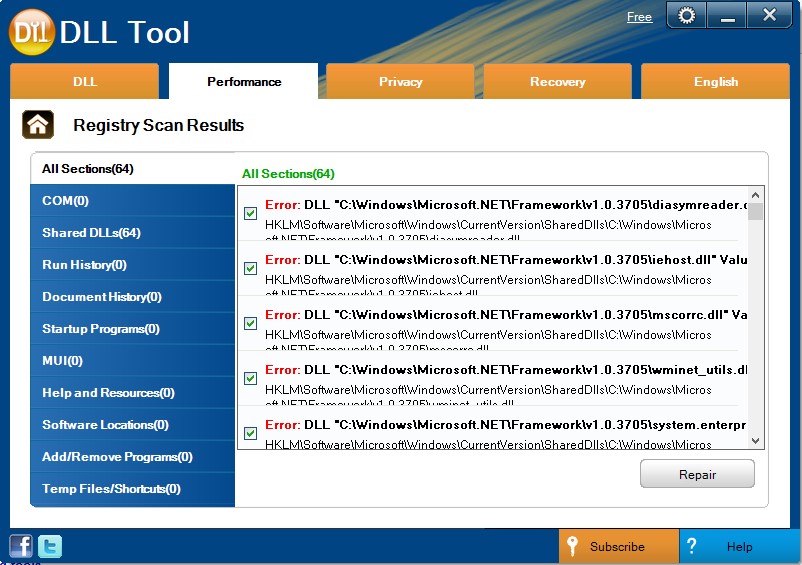View the Temp Files/Shortcuts(0) section
Image resolution: width=802 pixels, height=565 pixels.
click(132, 489)
